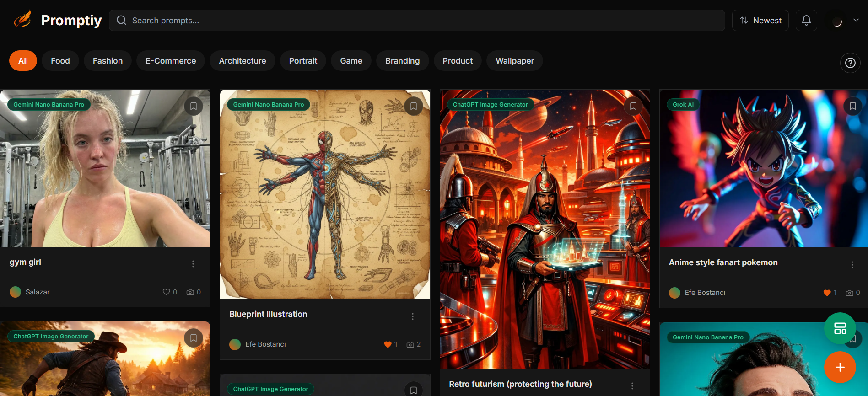Viewport: 868px width, 396px height.
Task: Open the Newest sort dropdown
Action: 760,21
